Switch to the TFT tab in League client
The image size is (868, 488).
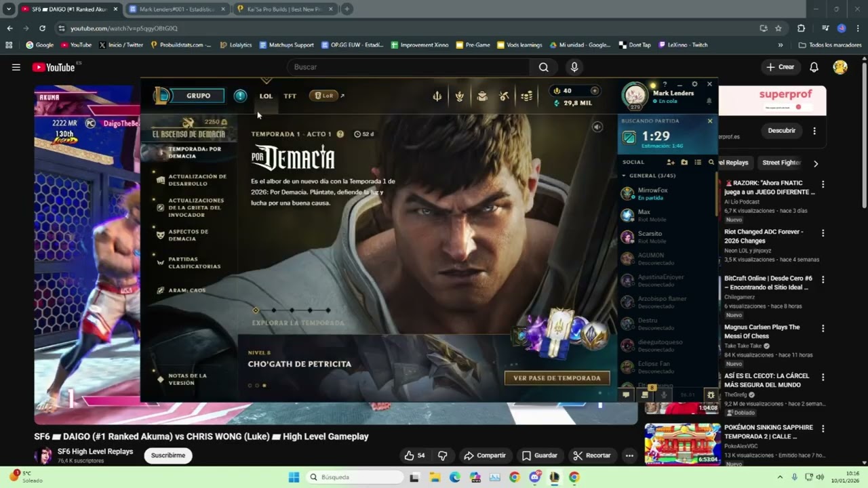(290, 96)
